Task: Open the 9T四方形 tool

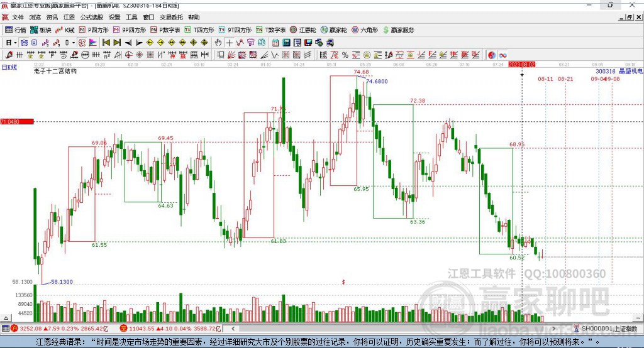Action: click(235, 30)
